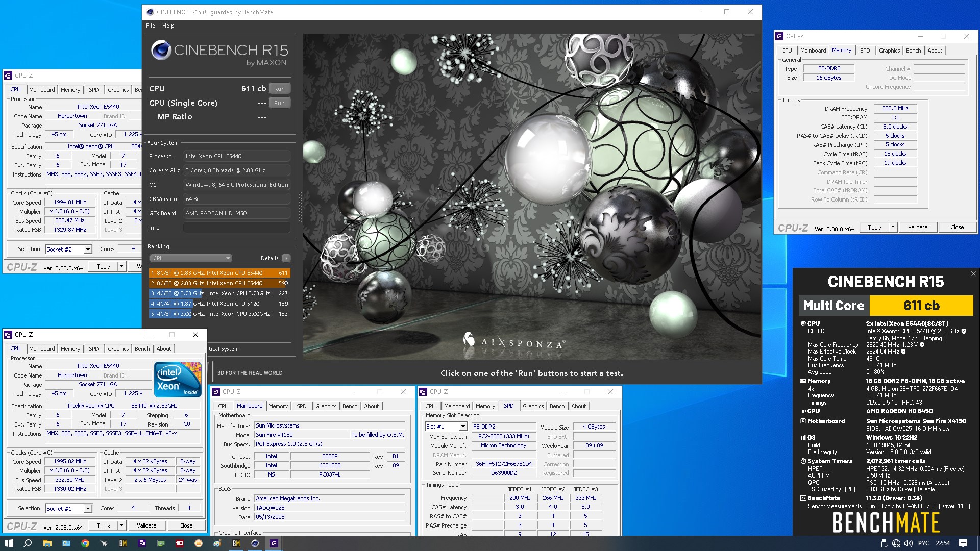
Task: Click the Intel Xeon inside logo in CPU-Z
Action: [x=178, y=380]
